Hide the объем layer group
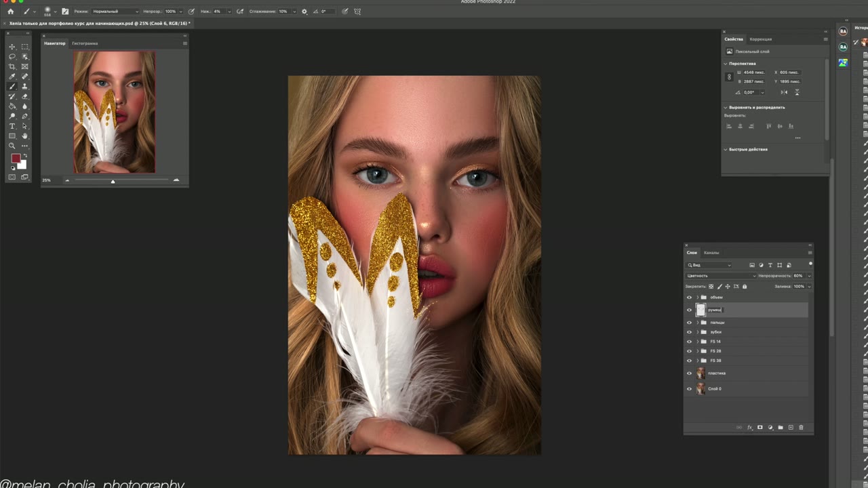Image resolution: width=868 pixels, height=488 pixels. (x=690, y=298)
